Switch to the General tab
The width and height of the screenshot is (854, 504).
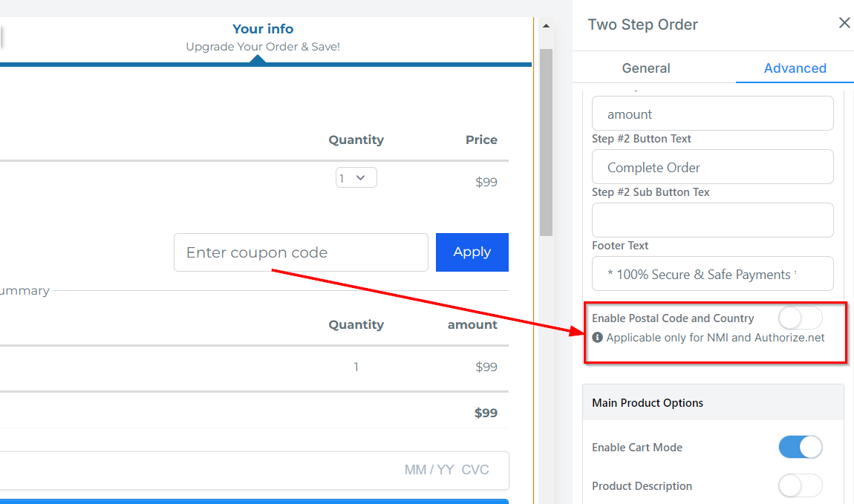tap(646, 68)
